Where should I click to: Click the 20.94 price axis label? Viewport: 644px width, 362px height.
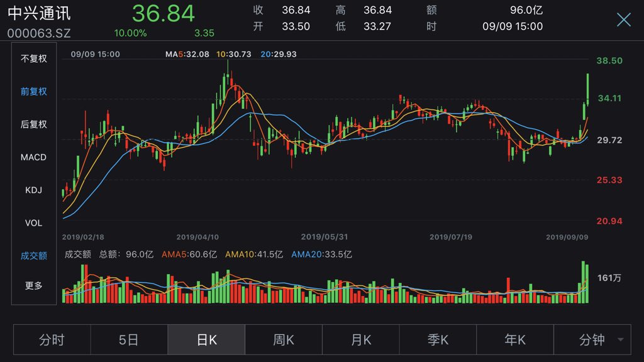[609, 221]
